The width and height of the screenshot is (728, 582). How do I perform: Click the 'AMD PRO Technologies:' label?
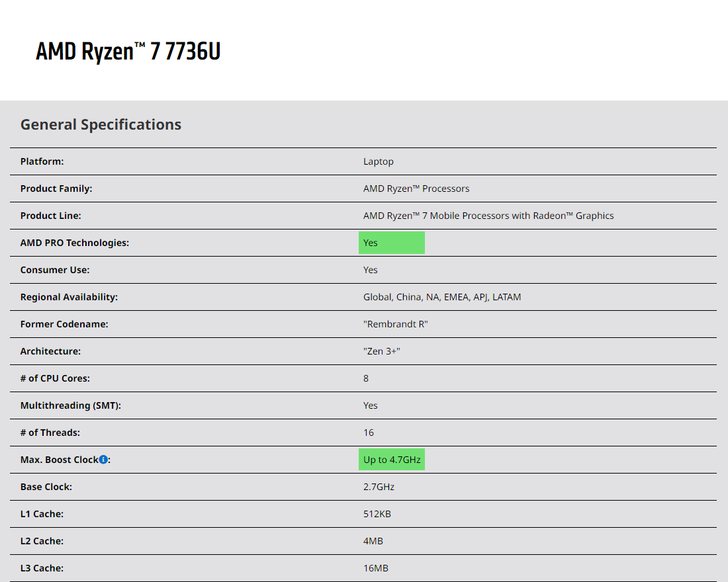(x=75, y=243)
